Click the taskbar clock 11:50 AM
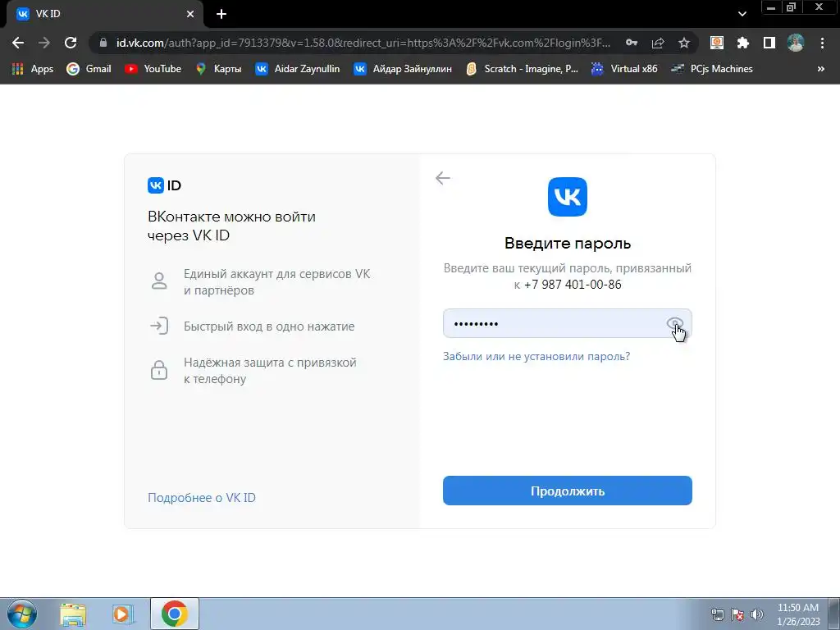 click(798, 614)
